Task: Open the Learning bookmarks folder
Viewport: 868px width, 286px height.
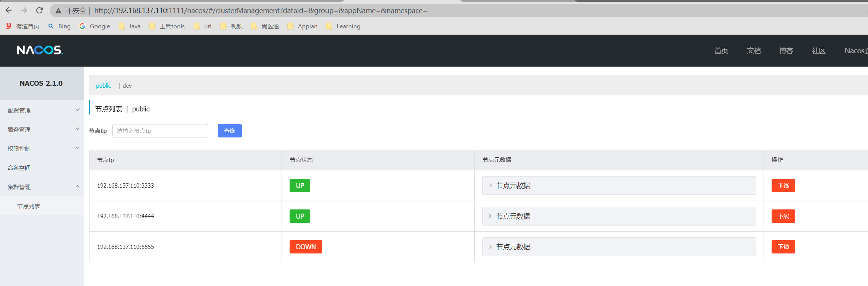Action: [x=343, y=26]
